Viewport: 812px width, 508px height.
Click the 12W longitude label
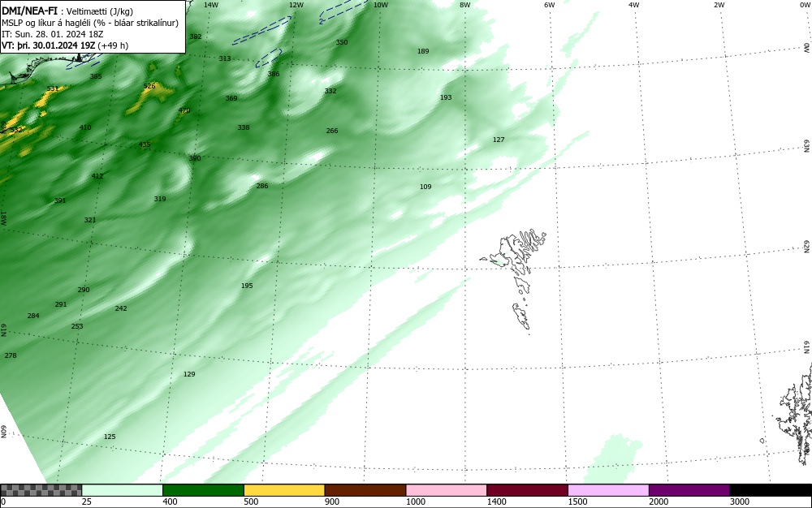click(x=296, y=5)
